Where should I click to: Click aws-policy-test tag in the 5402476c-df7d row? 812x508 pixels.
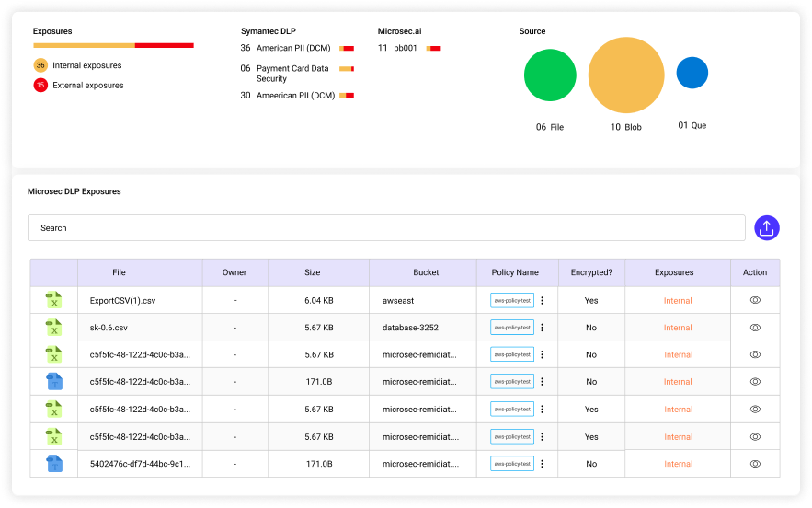coord(512,464)
